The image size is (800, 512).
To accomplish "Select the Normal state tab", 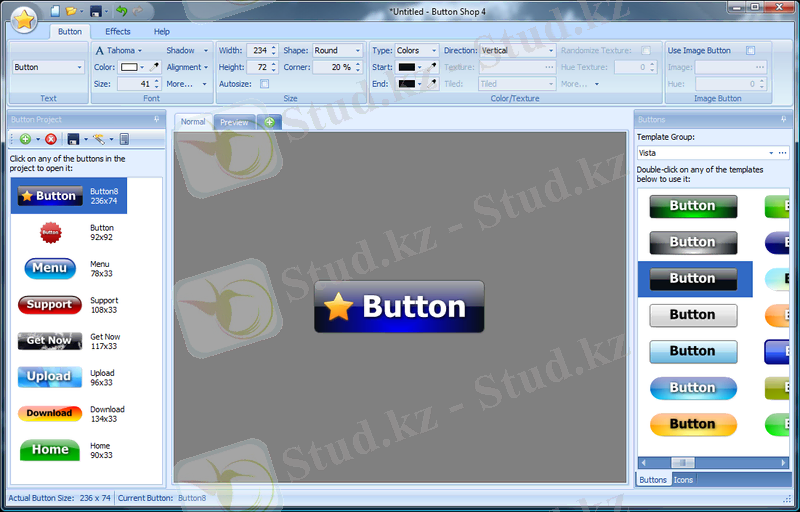I will coord(193,121).
